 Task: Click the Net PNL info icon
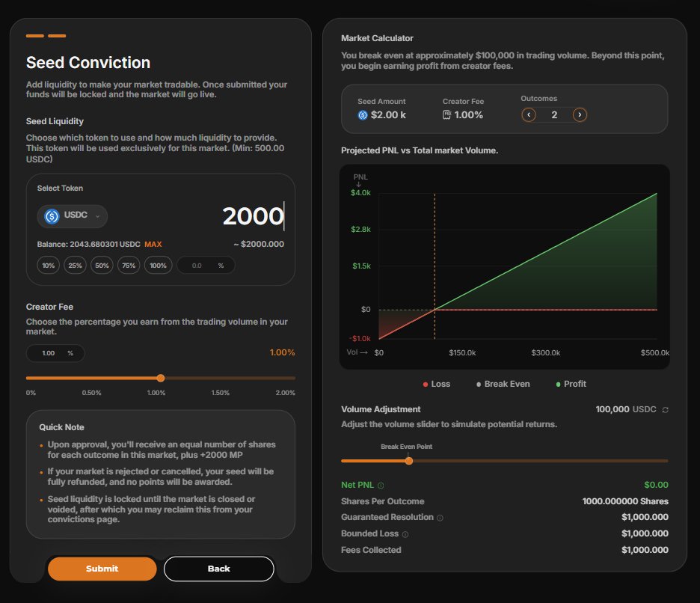(381, 486)
